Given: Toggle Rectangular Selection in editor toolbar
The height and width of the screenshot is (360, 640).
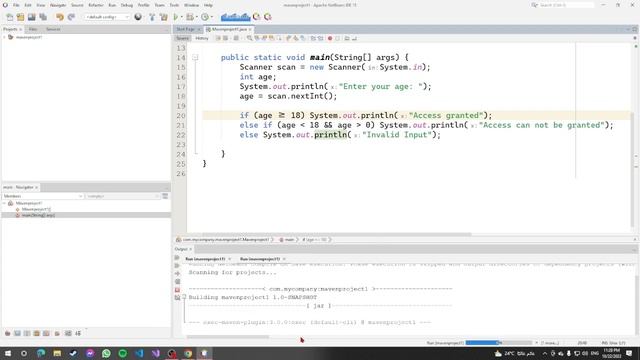Looking at the screenshot, I should click(279, 38).
